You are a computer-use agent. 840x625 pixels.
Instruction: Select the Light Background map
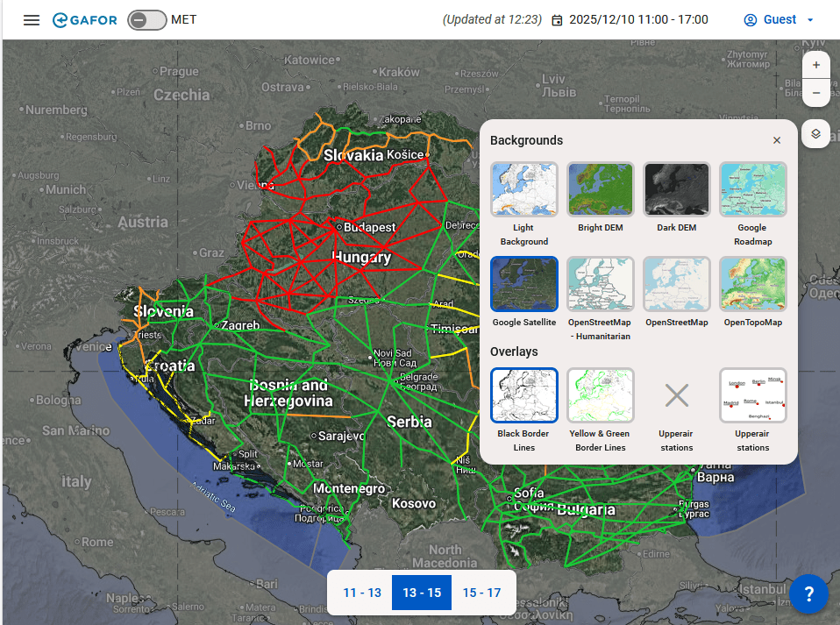524,189
